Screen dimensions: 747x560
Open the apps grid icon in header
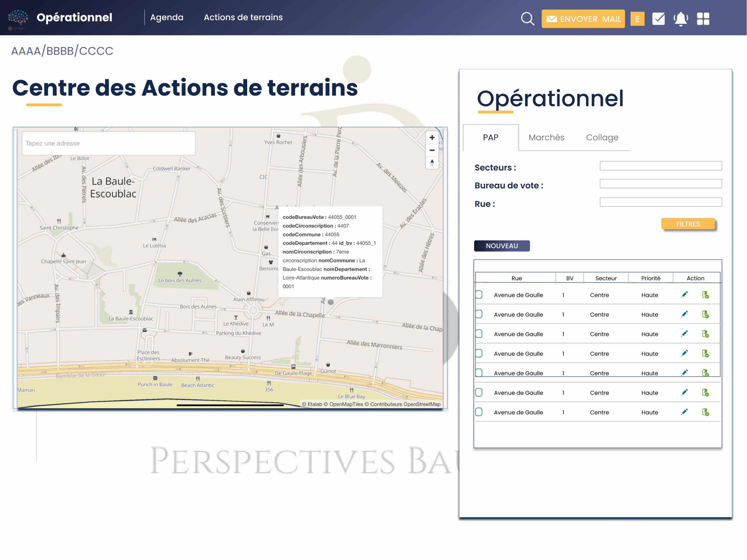pos(703,19)
